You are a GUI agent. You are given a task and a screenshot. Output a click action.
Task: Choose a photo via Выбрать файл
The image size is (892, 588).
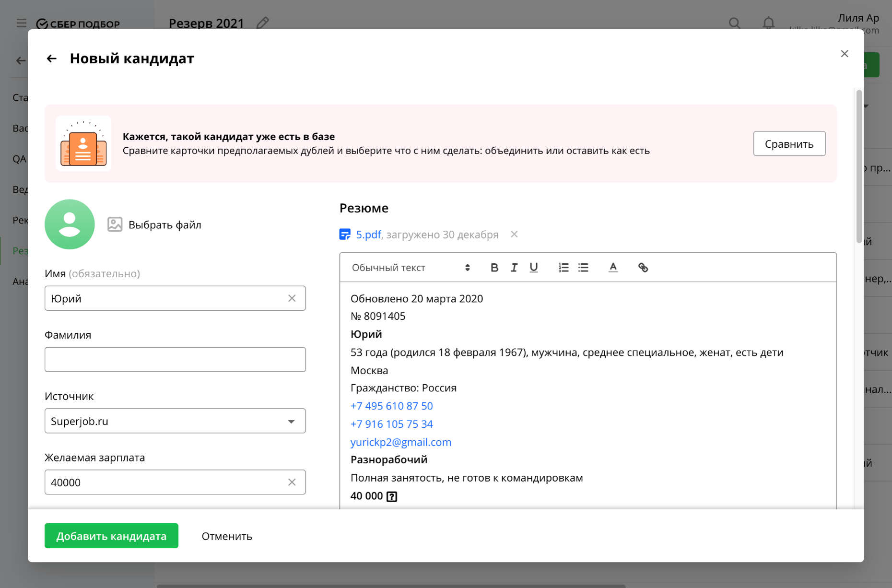[x=154, y=225]
